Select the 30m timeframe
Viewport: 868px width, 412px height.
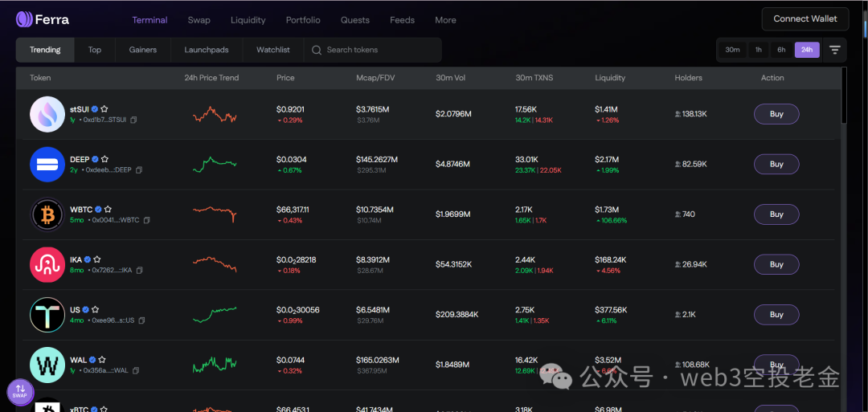[x=732, y=50]
